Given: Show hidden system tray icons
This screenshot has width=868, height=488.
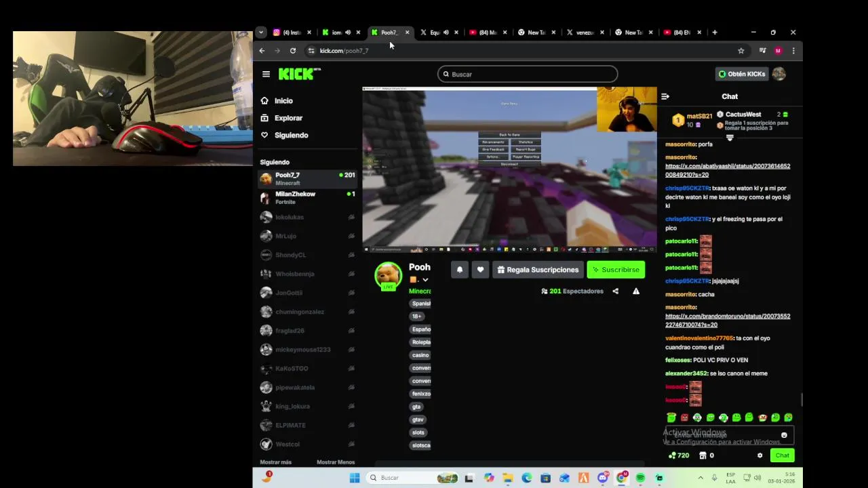Looking at the screenshot, I should point(701,478).
